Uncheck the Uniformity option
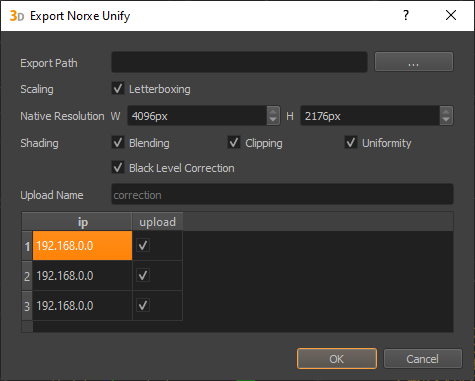This screenshot has height=381, width=475. point(351,142)
